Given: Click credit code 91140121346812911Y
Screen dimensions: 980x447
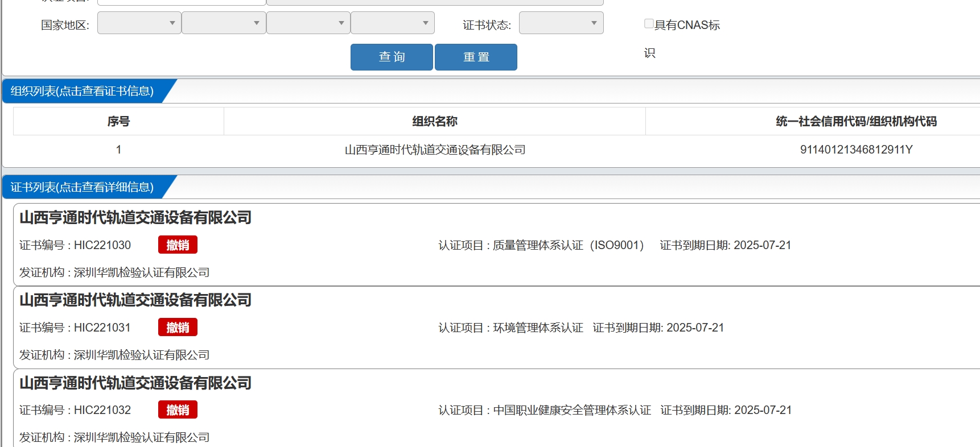Looking at the screenshot, I should tap(856, 150).
